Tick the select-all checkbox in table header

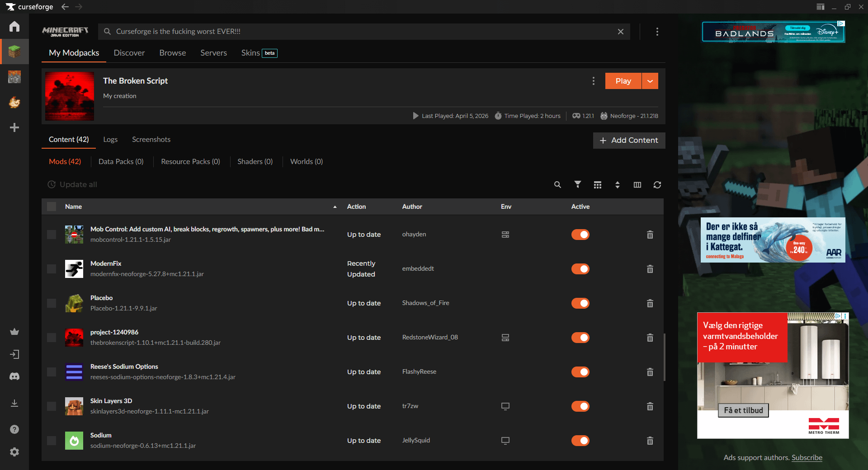[x=52, y=207]
